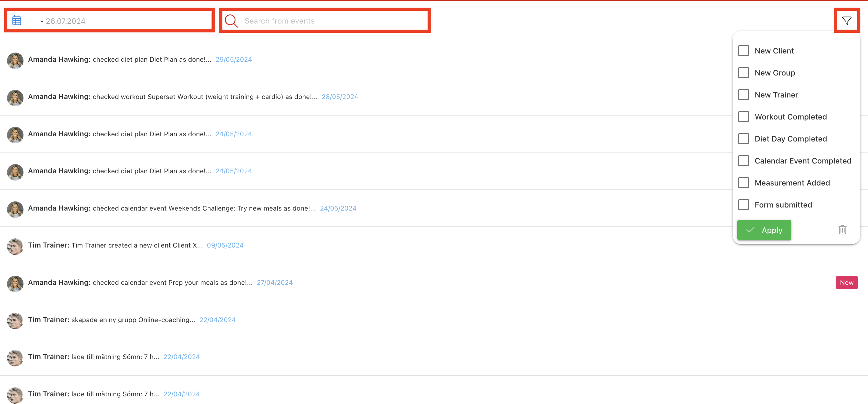Click Amanda avatar on Weekends Challenge event
This screenshot has height=404, width=868.
coord(15,209)
